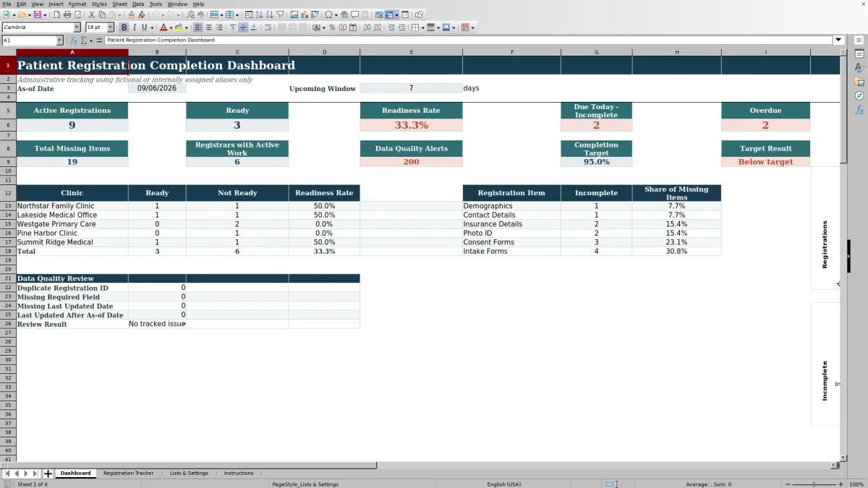
Task: Open the font name dropdown
Action: tap(77, 27)
